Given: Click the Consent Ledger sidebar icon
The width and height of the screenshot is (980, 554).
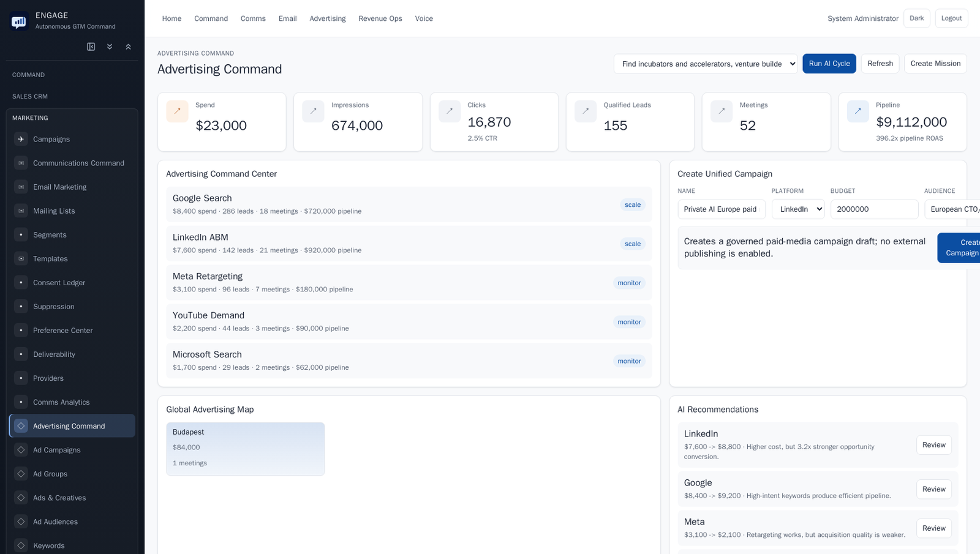Looking at the screenshot, I should click(x=21, y=282).
